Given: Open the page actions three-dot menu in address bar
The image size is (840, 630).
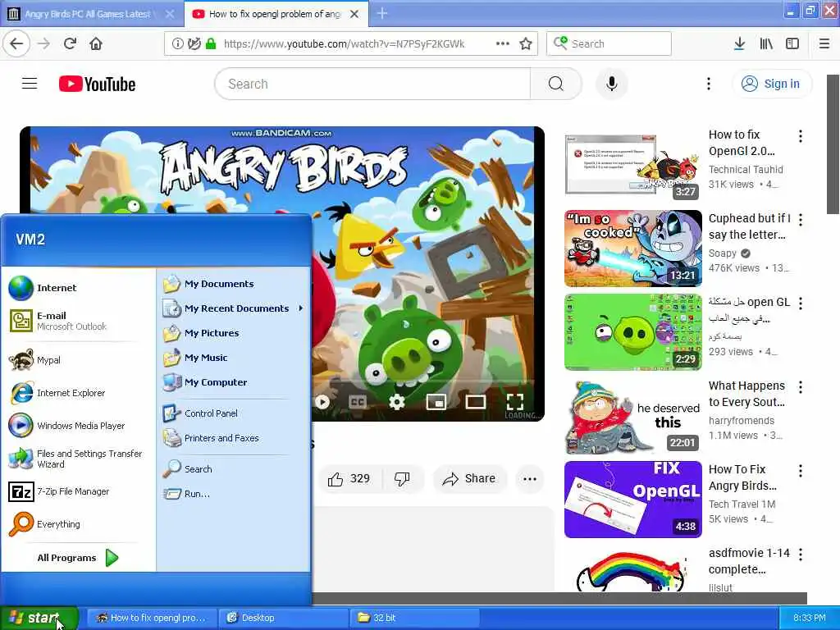Looking at the screenshot, I should [x=503, y=44].
